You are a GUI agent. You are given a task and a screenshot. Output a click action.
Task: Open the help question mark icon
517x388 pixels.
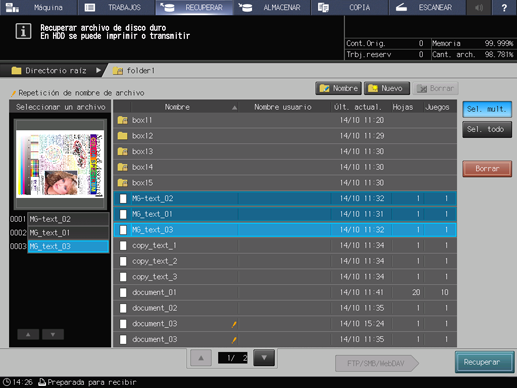[x=504, y=7]
